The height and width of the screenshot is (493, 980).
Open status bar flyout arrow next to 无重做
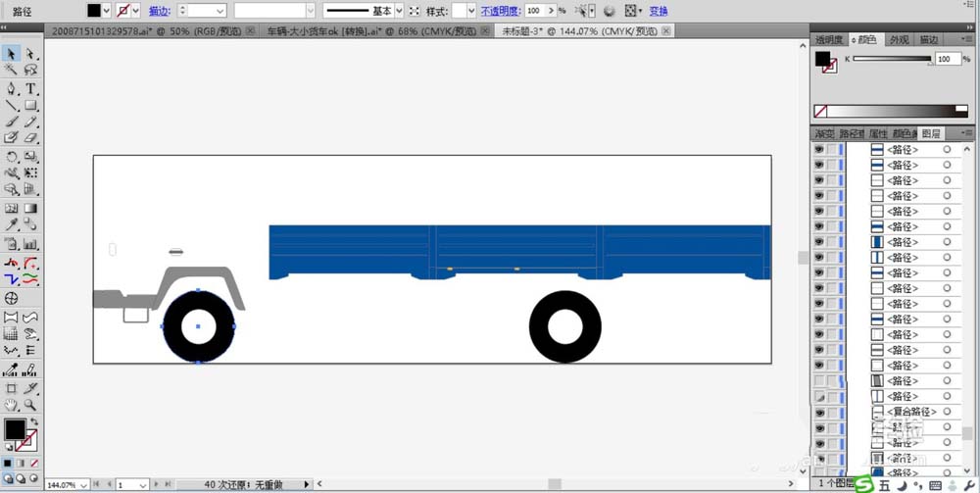click(x=307, y=484)
